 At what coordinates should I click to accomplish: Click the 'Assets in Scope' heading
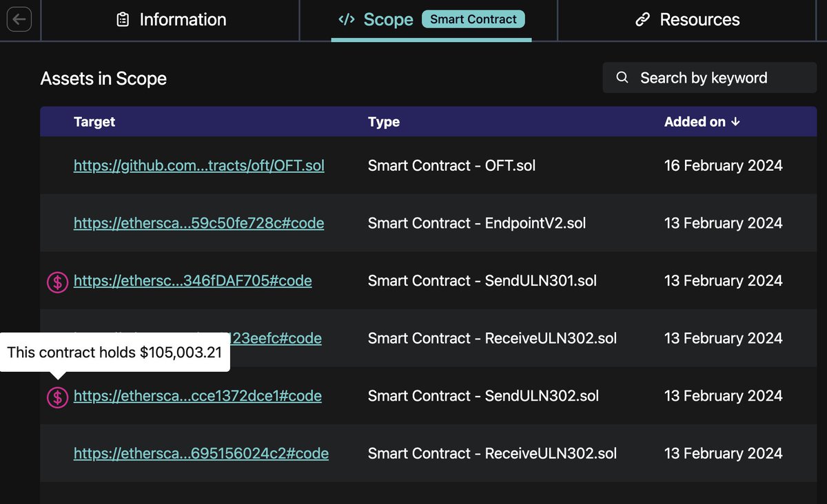click(103, 78)
